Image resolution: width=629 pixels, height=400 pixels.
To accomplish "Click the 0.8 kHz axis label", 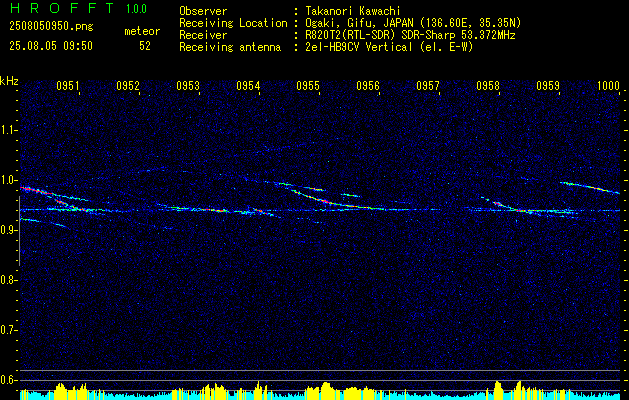I will coord(7,280).
